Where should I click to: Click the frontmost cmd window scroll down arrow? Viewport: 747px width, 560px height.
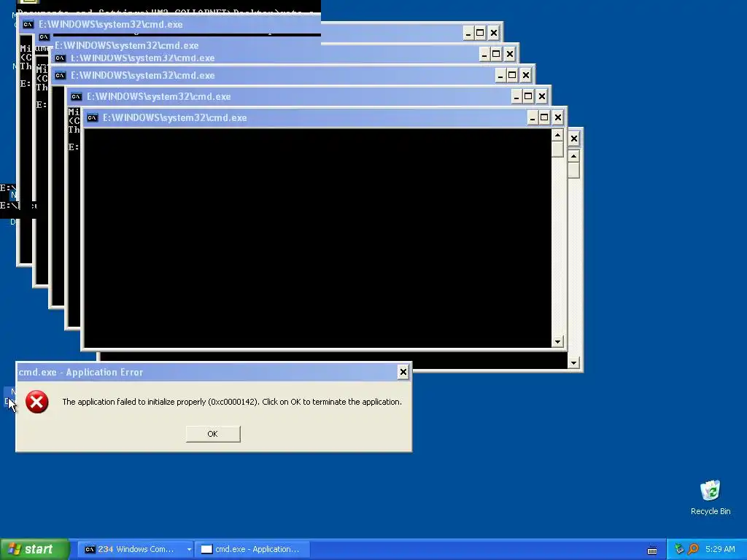pos(557,342)
